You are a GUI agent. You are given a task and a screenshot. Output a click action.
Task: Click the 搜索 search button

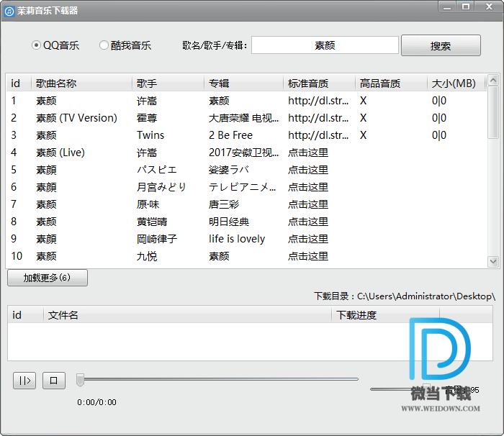(440, 45)
